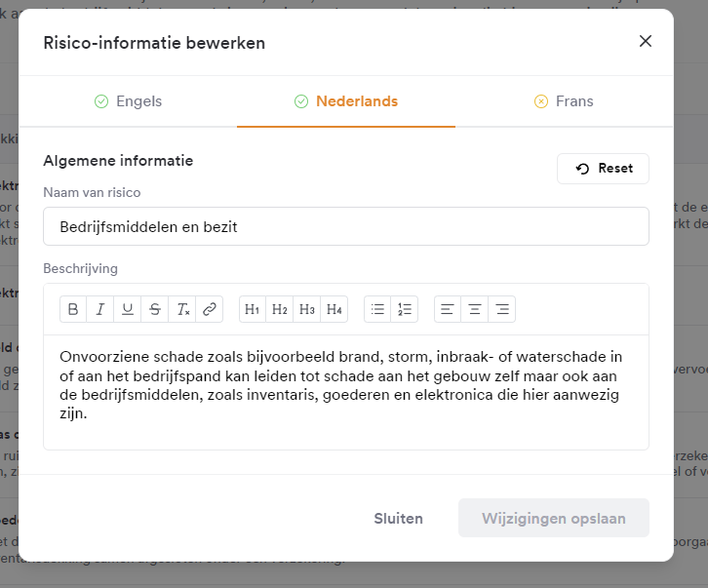The image size is (708, 588).
Task: Align description text right
Action: coord(501,309)
